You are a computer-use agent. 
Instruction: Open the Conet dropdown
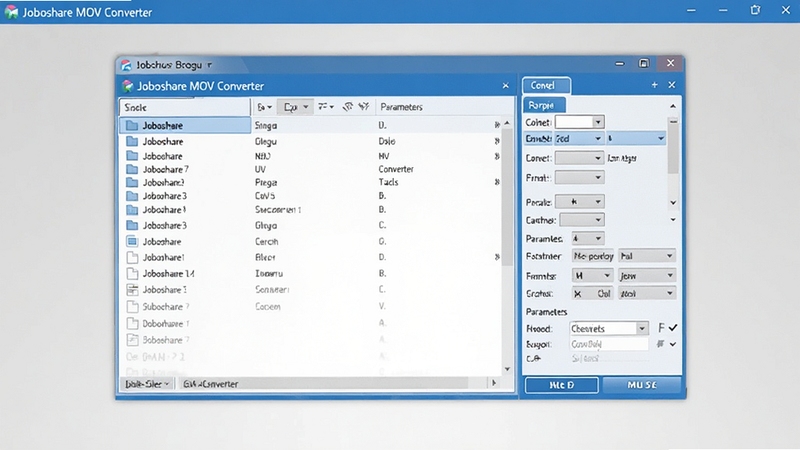(x=580, y=158)
